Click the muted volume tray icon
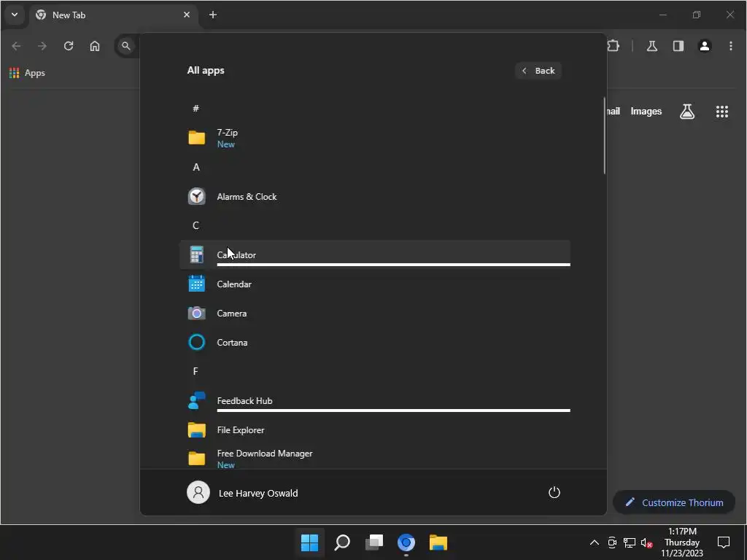This screenshot has width=747, height=560. coord(646,542)
